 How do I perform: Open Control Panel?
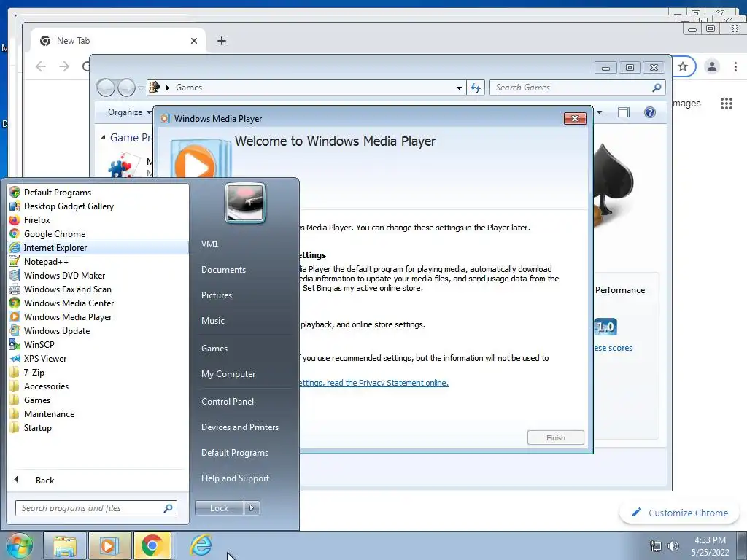(x=228, y=402)
